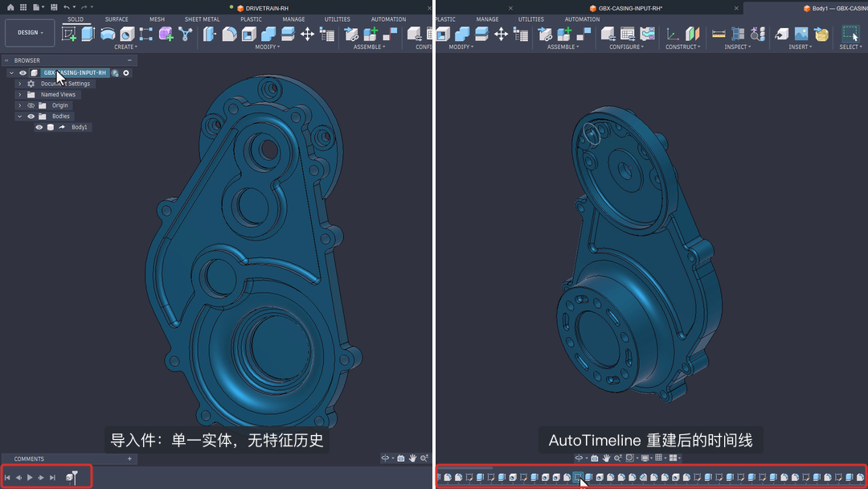Viewport: 868px width, 489px height.
Task: Redo the last undone action
Action: pos(84,7)
